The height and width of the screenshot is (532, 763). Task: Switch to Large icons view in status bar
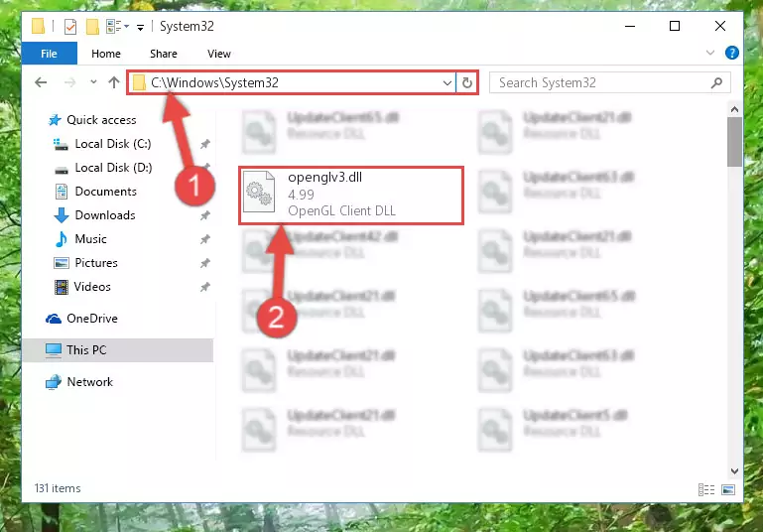[x=728, y=489]
